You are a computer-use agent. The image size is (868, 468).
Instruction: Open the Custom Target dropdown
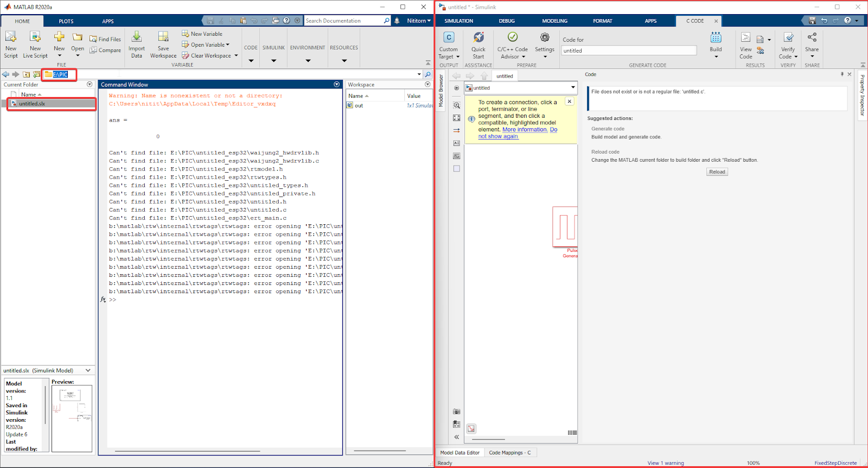(458, 56)
